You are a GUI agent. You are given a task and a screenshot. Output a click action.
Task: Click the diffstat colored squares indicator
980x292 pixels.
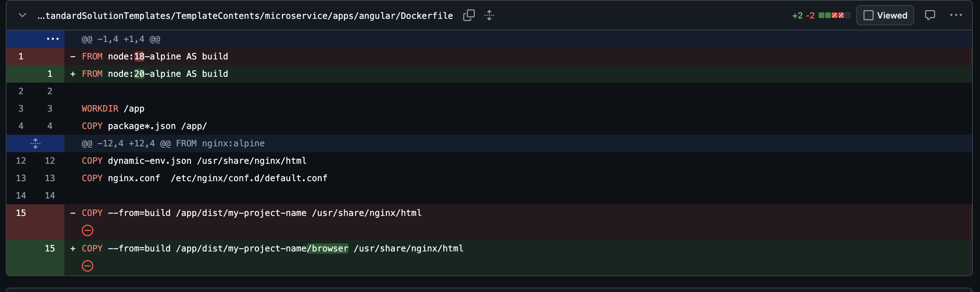click(834, 15)
